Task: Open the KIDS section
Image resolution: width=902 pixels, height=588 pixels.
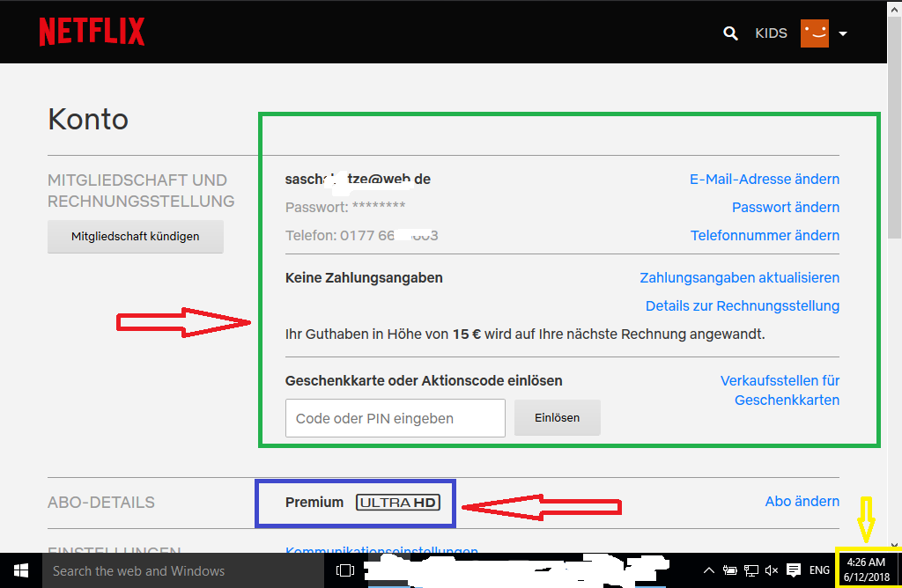Action: coord(771,33)
